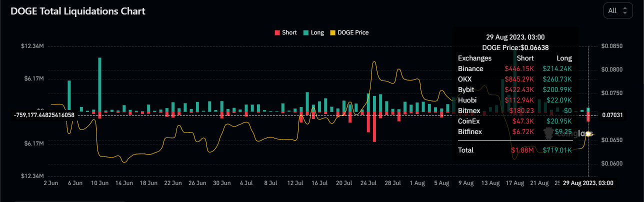Click the Bitfinex short value $6.72K
Viewport: 644px width, 202px height.
pos(523,131)
